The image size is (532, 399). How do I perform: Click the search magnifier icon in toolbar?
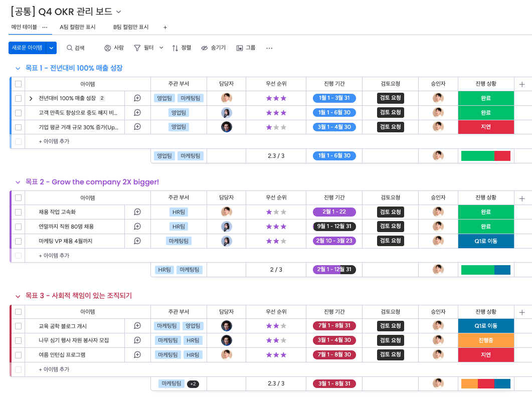click(x=70, y=48)
